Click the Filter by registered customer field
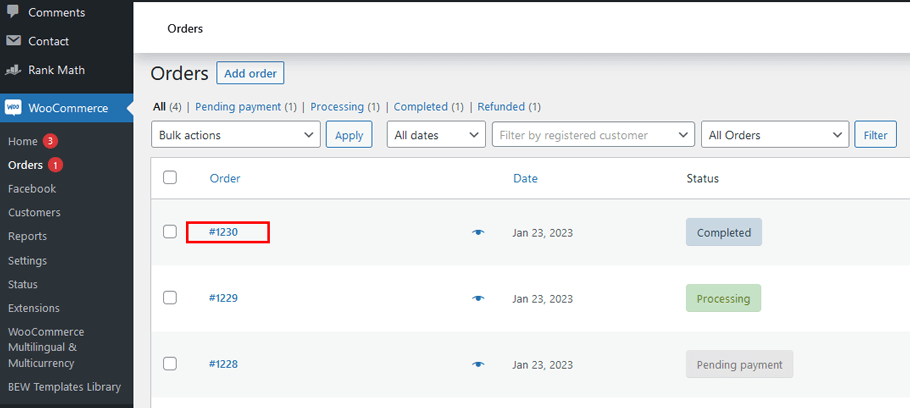Viewport: 910px width, 408px height. [x=593, y=135]
